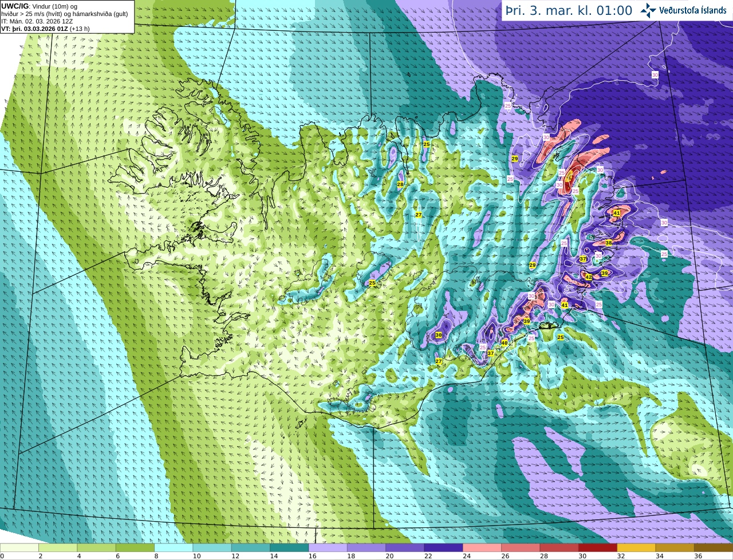733x560 pixels.
Task: Click the 'UWC/IG: Vindur (10m) og' title line
Action: tap(39, 6)
